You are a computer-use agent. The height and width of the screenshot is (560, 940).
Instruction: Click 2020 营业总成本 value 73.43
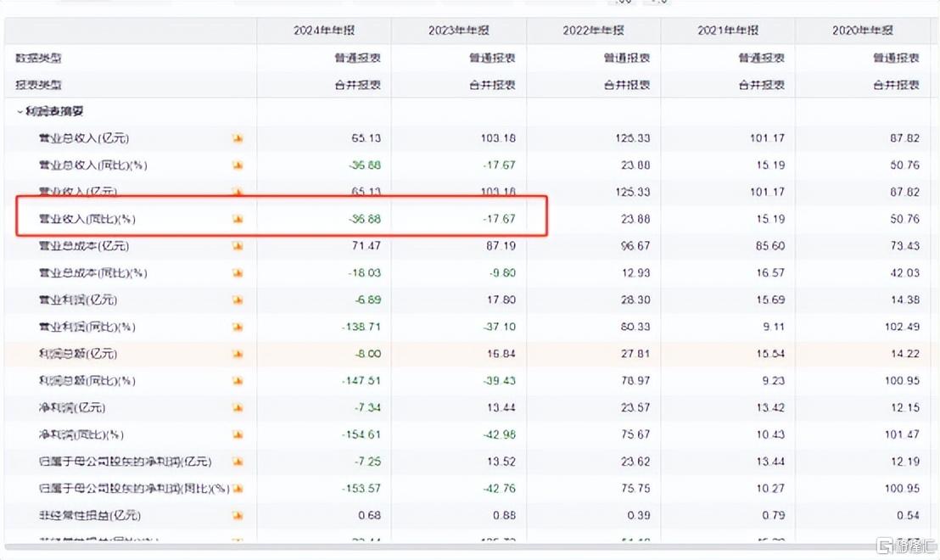click(904, 246)
